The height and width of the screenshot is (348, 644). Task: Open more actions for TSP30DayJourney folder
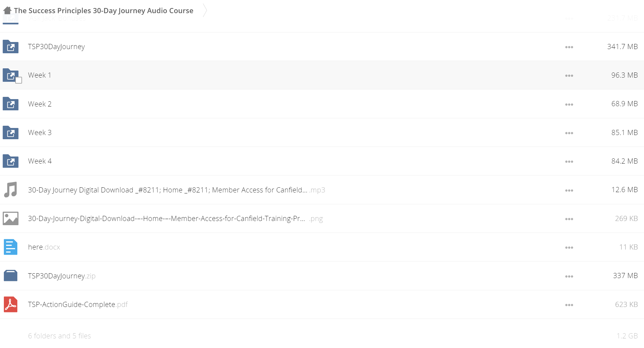569,47
